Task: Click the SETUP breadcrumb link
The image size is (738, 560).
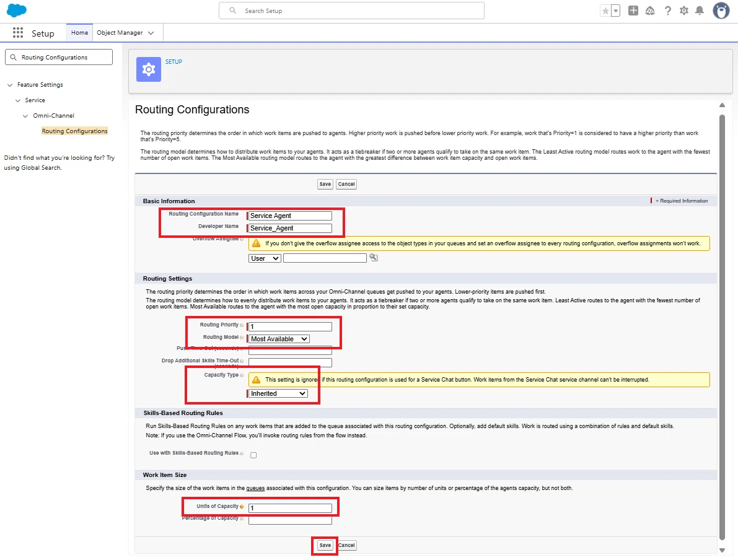Action: click(174, 62)
